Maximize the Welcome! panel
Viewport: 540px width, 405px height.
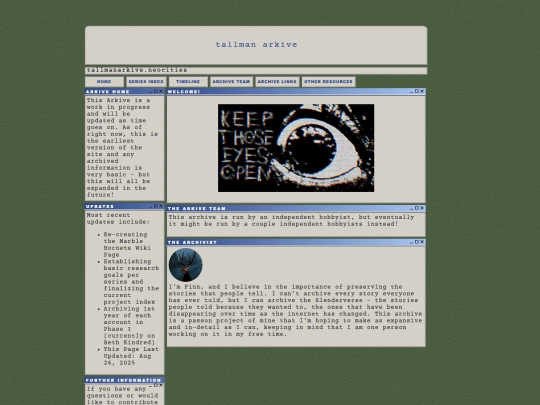(417, 91)
